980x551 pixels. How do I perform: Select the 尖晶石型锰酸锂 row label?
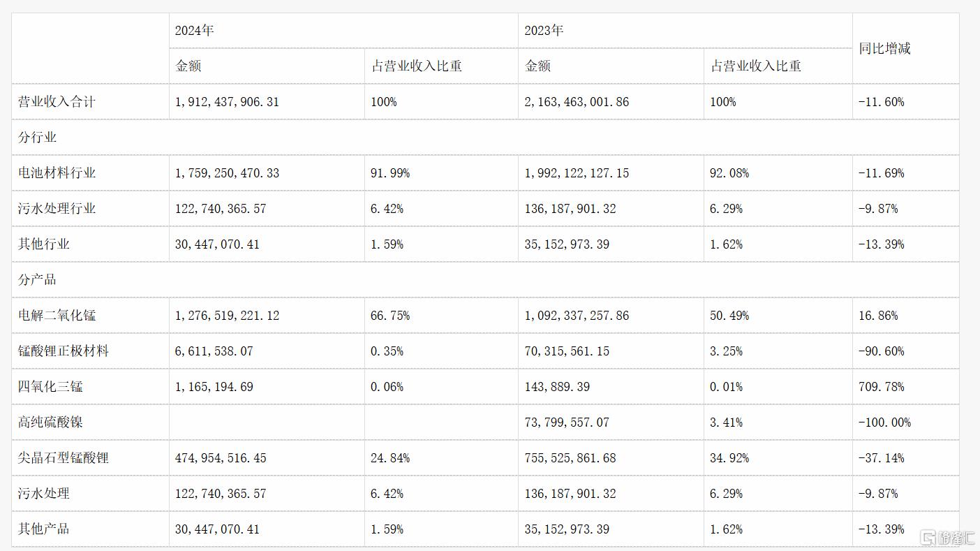tap(64, 458)
